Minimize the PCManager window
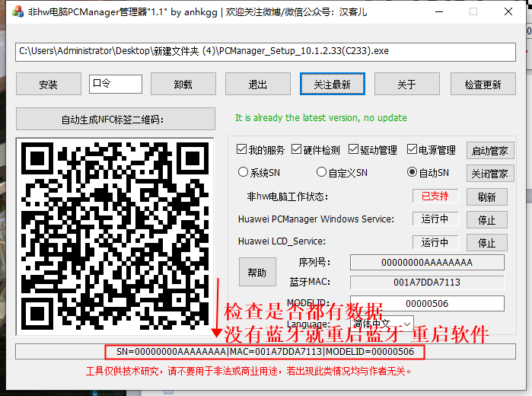This screenshot has height=396, width=532. (439, 11)
